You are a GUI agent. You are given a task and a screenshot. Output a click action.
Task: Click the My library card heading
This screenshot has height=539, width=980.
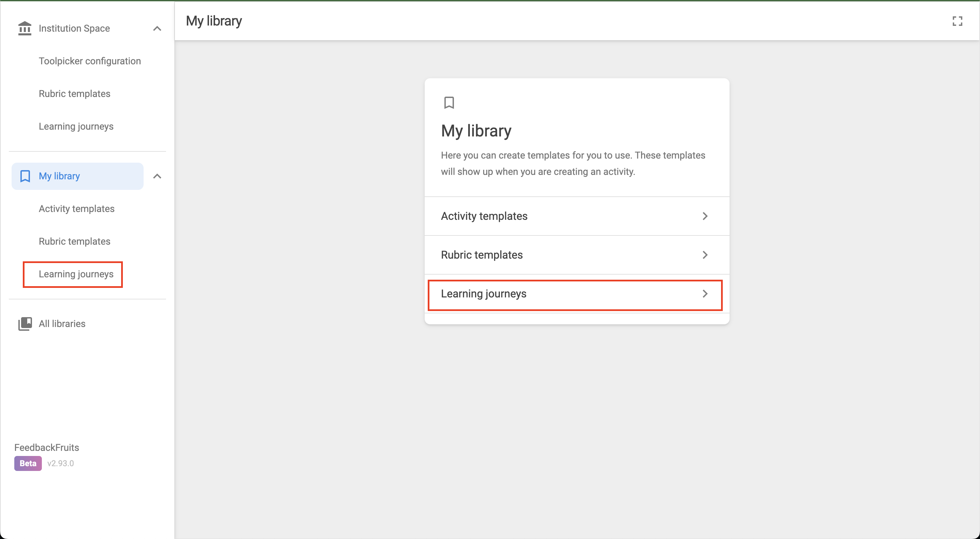tap(476, 131)
